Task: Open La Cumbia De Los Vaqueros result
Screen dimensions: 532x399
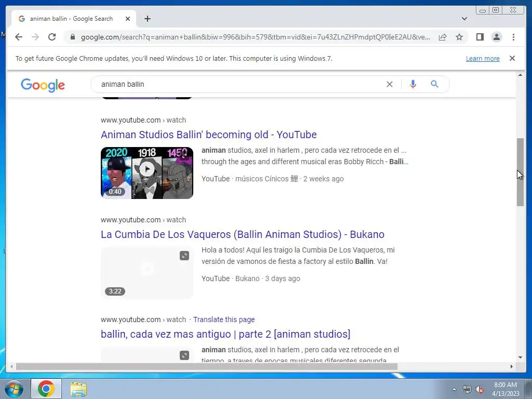Action: click(243, 234)
